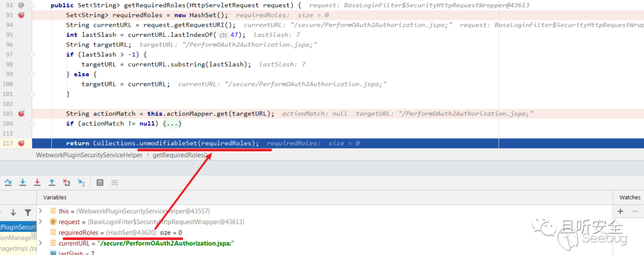Click getRequiredRoles() in the breadcrumb
644x255 pixels.
(x=180, y=156)
